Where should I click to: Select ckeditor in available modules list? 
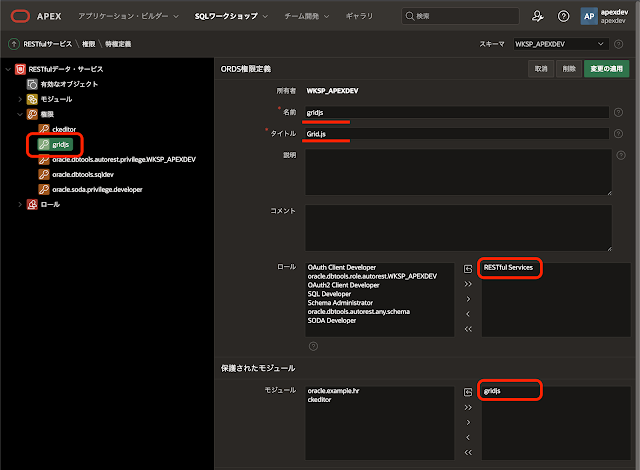(x=319, y=400)
